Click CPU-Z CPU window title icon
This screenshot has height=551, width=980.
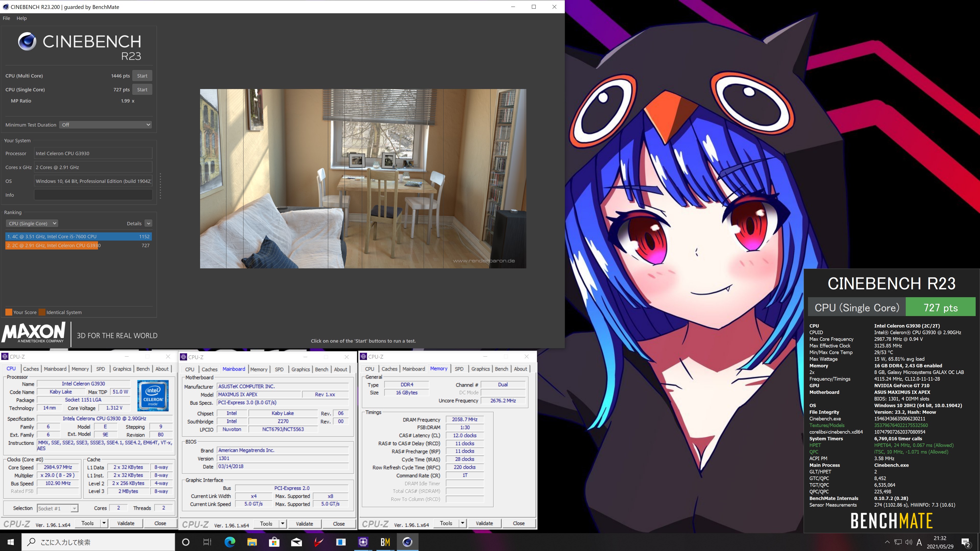[x=5, y=356]
